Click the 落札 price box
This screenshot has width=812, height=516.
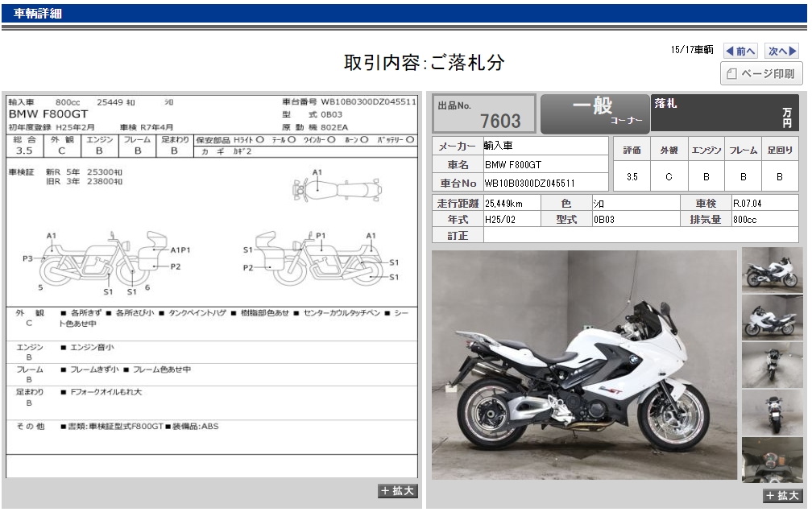click(725, 114)
